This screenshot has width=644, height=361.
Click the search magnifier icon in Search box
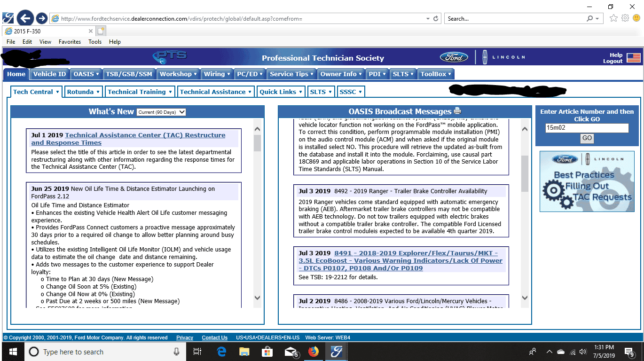[x=590, y=19]
